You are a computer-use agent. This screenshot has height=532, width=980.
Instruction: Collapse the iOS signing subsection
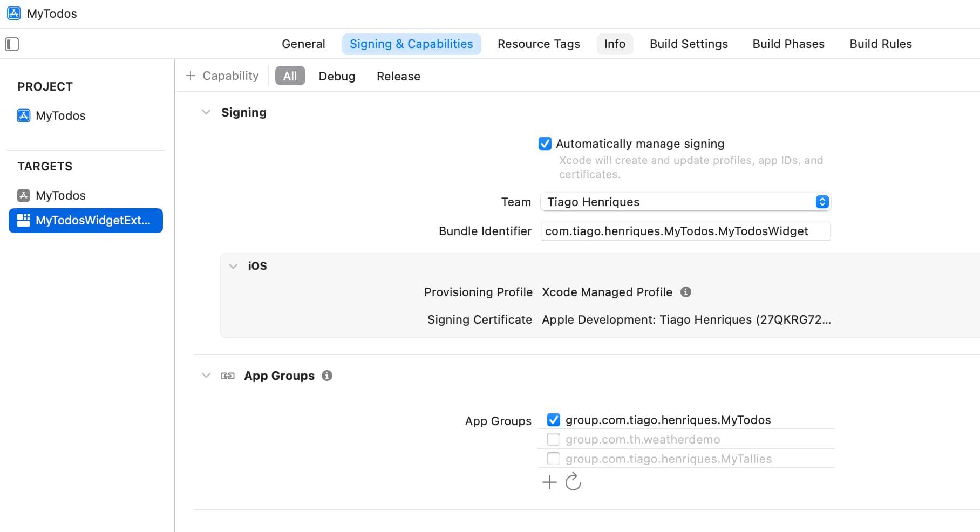coord(233,266)
